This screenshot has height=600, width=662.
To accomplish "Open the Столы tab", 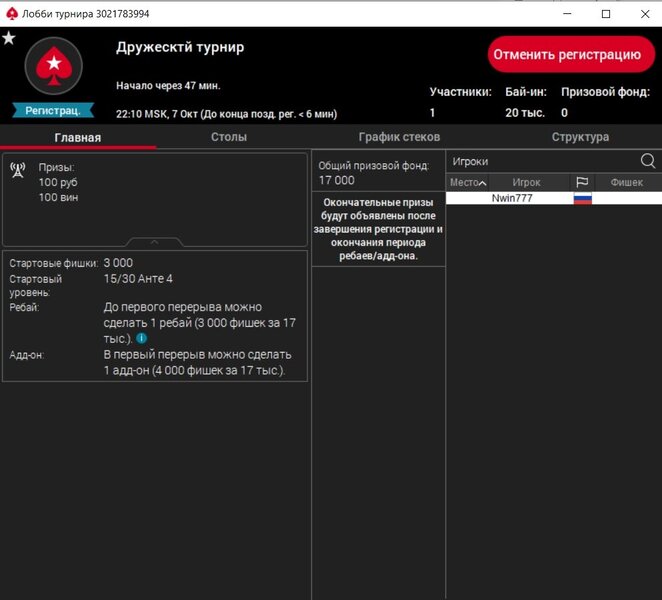I will click(229, 137).
